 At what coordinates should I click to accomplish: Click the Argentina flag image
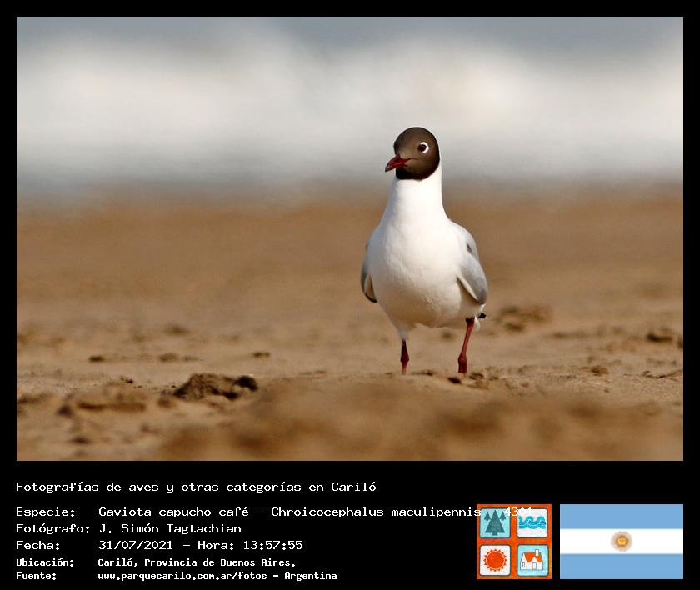621,542
